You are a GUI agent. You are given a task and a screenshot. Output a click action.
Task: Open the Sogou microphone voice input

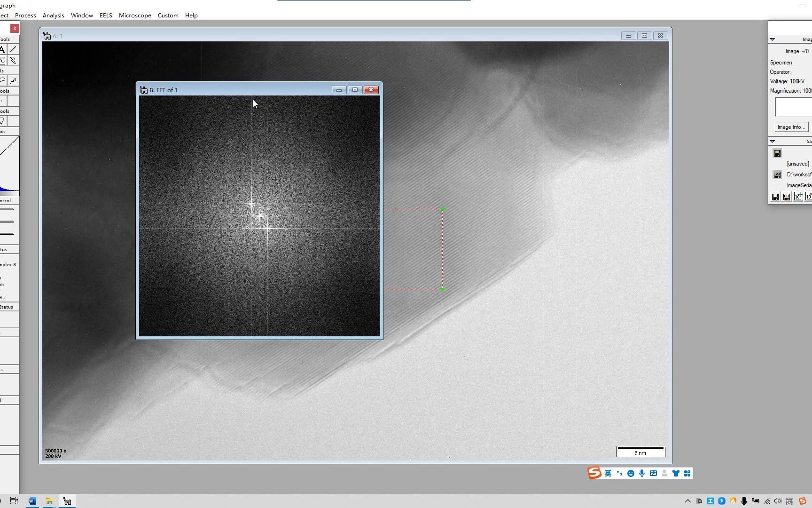pos(642,473)
